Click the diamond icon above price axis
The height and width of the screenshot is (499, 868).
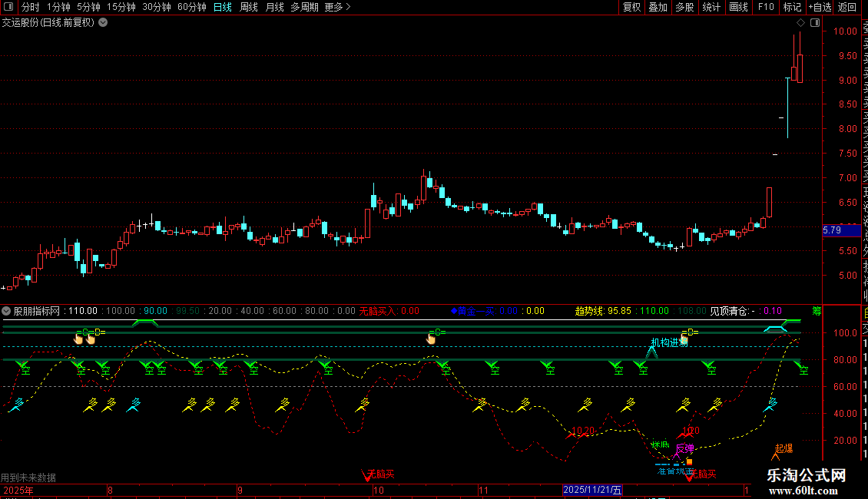click(800, 23)
